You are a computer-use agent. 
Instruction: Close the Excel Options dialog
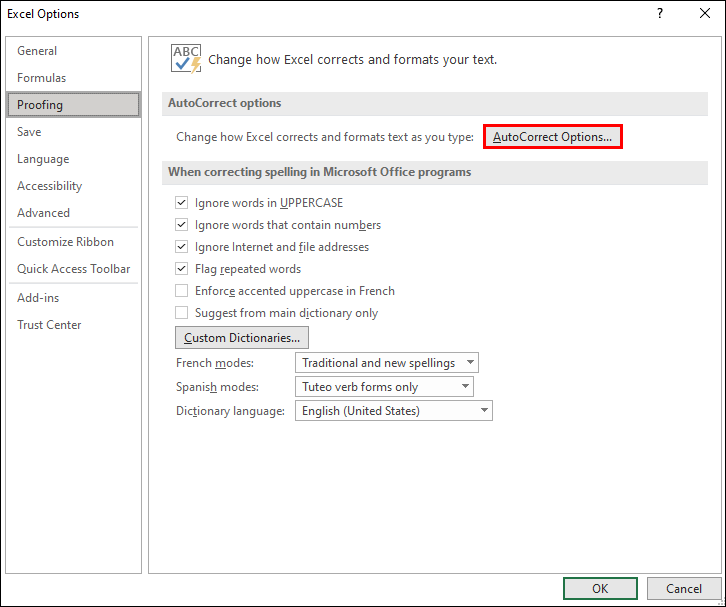pyautogui.click(x=705, y=13)
